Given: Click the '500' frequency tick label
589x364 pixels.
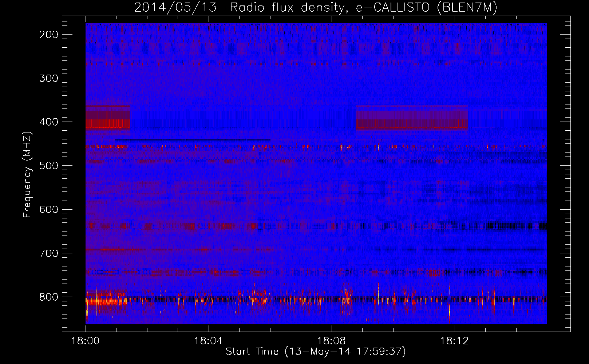Looking at the screenshot, I should click(49, 166).
